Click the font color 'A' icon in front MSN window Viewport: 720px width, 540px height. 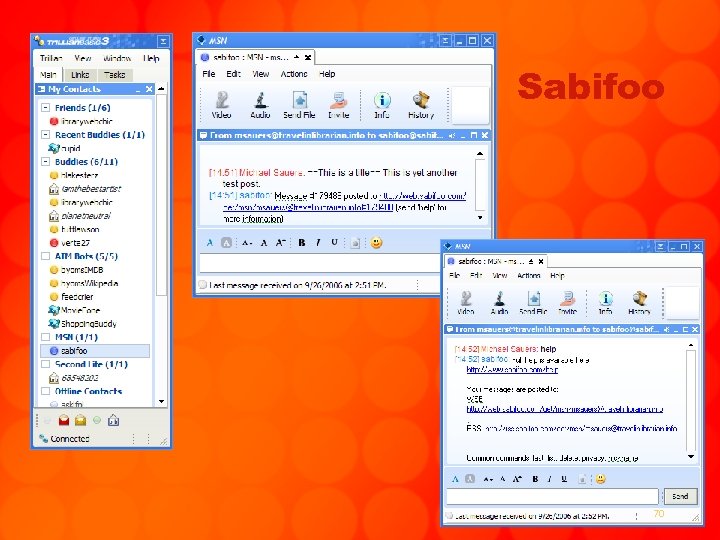455,479
